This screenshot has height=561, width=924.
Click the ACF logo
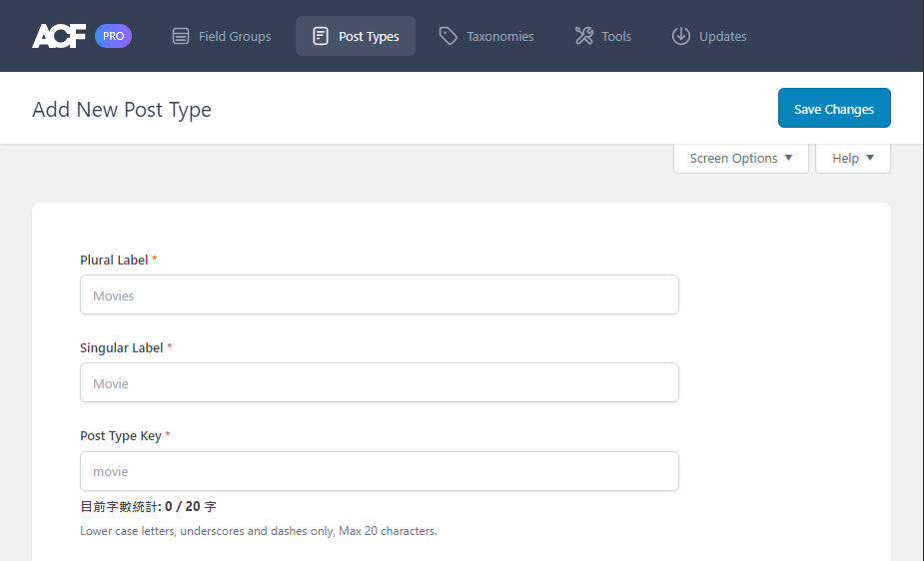click(59, 36)
